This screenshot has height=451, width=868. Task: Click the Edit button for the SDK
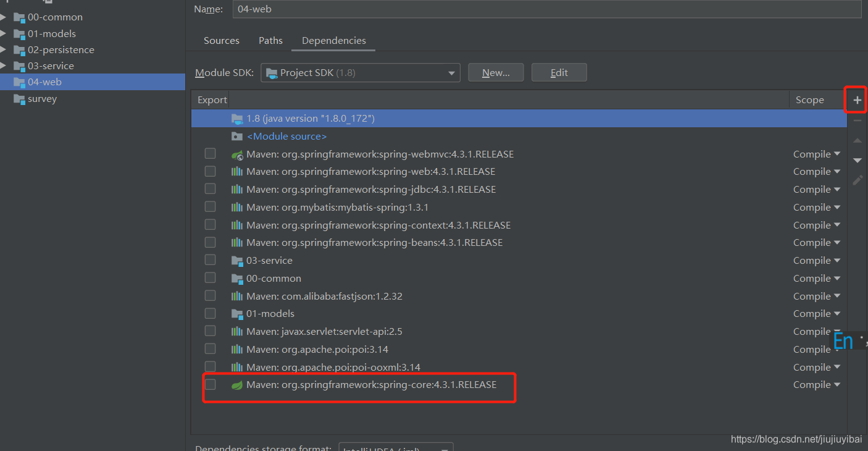pos(559,72)
